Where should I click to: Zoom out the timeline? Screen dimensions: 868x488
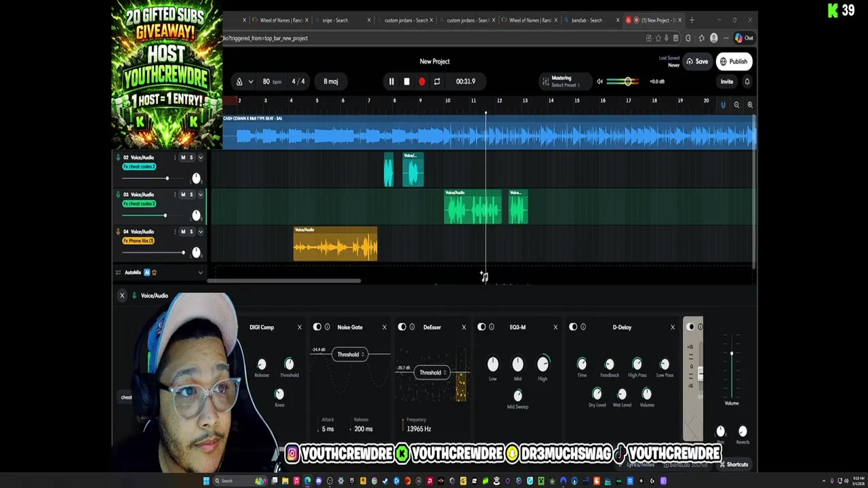[736, 105]
